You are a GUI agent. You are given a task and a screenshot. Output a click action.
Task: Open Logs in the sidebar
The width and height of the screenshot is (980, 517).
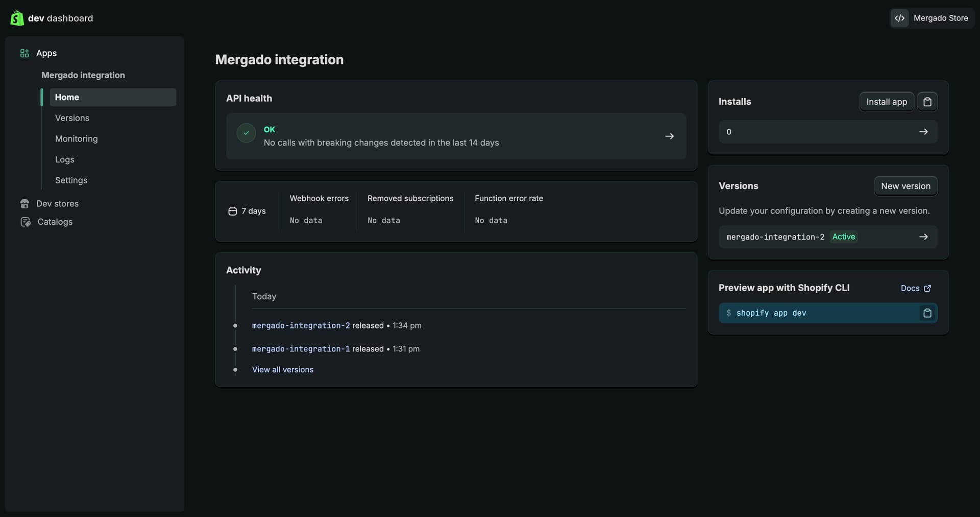[x=65, y=160]
